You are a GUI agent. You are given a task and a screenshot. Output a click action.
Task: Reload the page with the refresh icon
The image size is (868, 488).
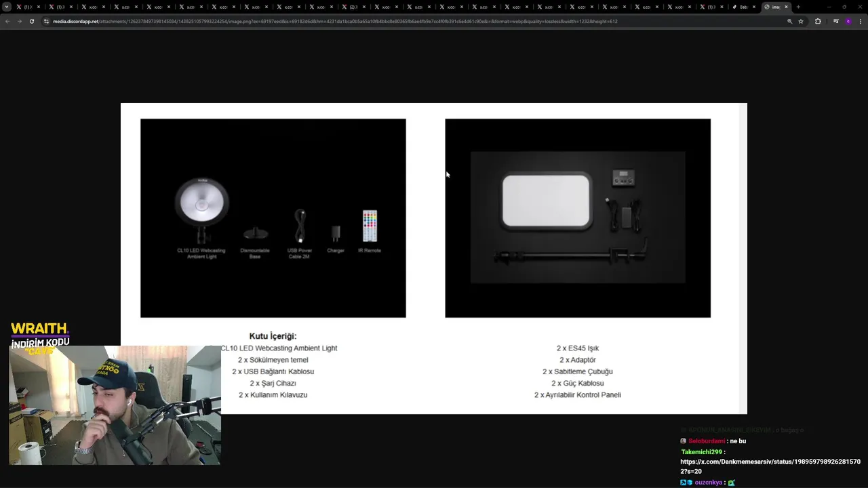click(31, 21)
